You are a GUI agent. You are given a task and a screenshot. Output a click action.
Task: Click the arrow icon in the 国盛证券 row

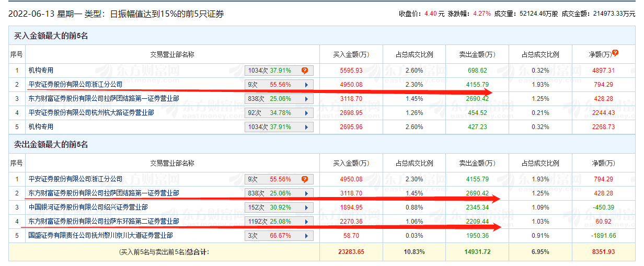coord(306,236)
